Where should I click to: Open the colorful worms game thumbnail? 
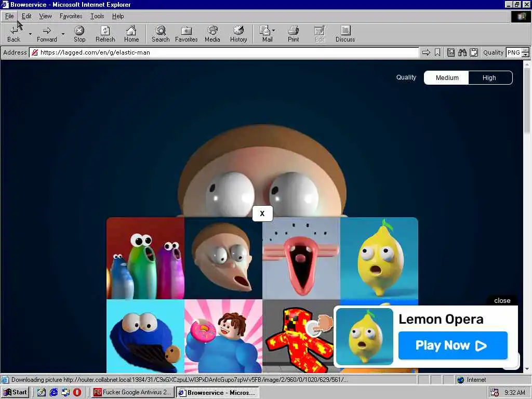145,258
